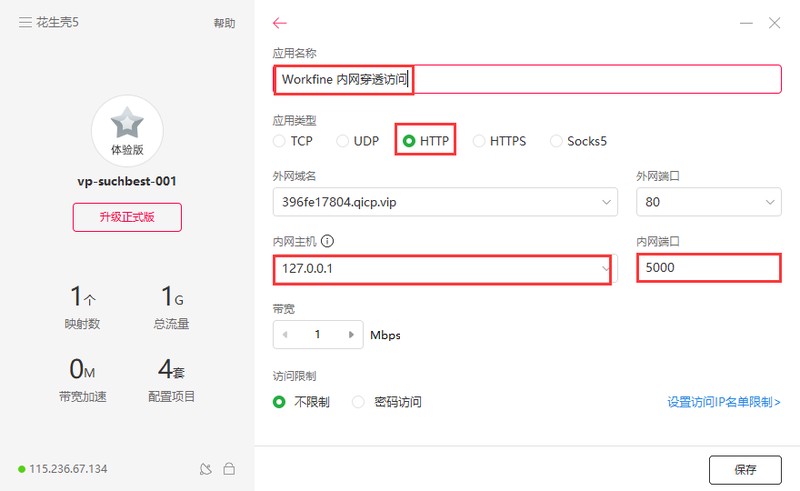Open 设置访问IP名单限制 link

click(x=724, y=402)
